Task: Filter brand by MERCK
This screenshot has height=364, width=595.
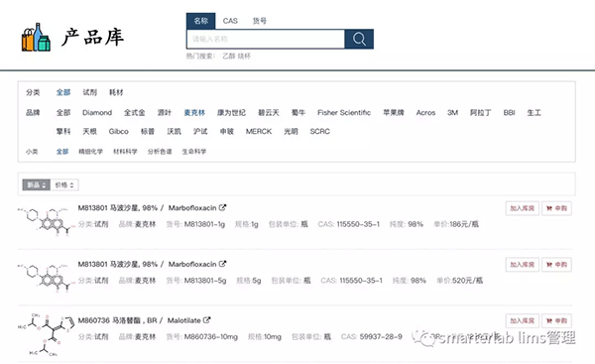Action: tap(259, 131)
